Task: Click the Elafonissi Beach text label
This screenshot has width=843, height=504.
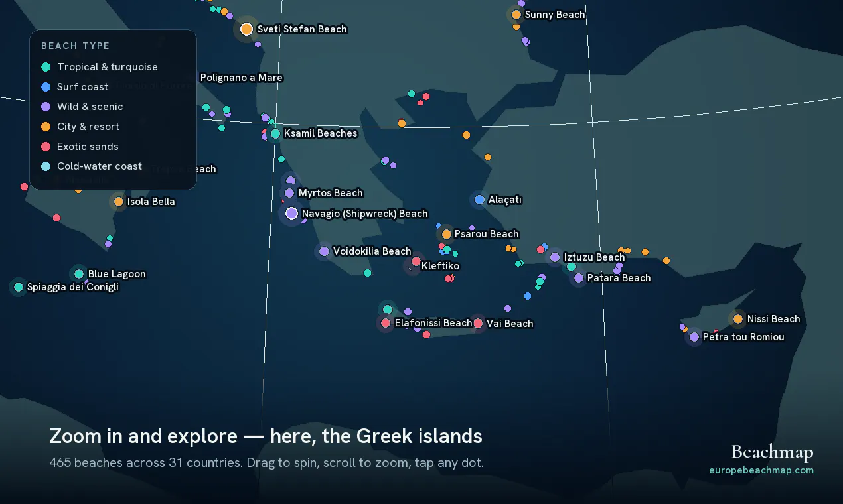Action: tap(433, 323)
